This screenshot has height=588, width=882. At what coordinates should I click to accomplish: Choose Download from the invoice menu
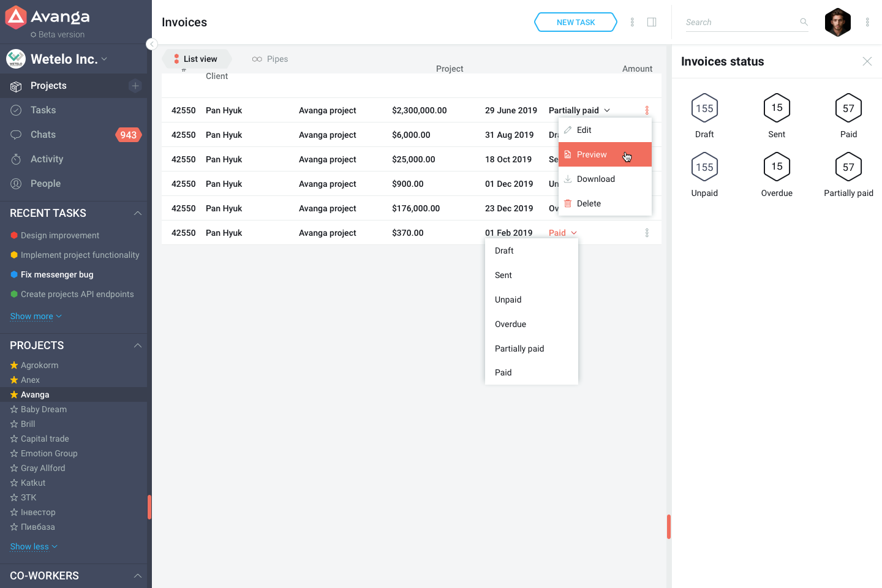[x=605, y=179]
